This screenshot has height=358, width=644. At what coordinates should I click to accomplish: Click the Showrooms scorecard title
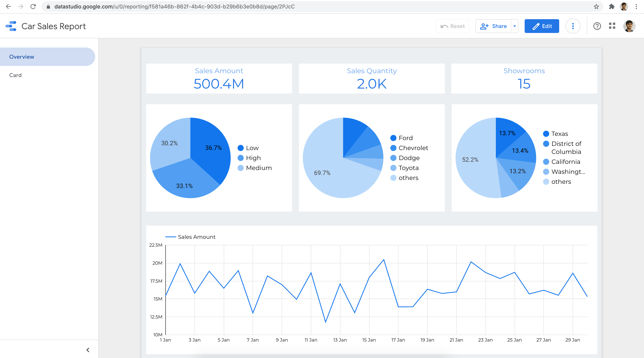click(524, 71)
